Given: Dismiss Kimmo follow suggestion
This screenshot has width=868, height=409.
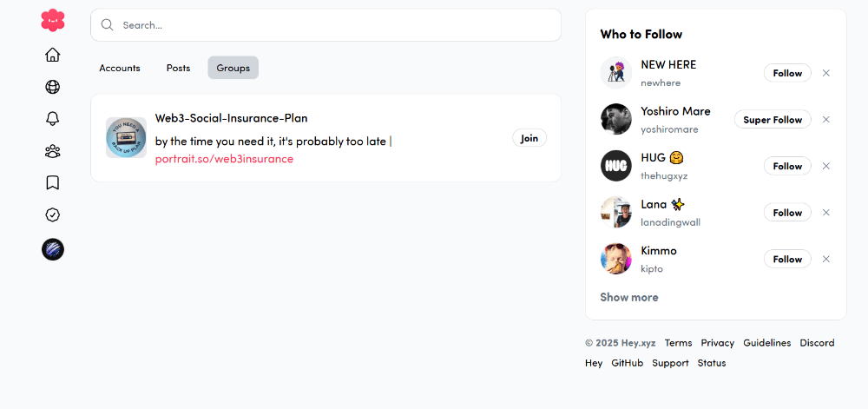Looking at the screenshot, I should tap(826, 259).
